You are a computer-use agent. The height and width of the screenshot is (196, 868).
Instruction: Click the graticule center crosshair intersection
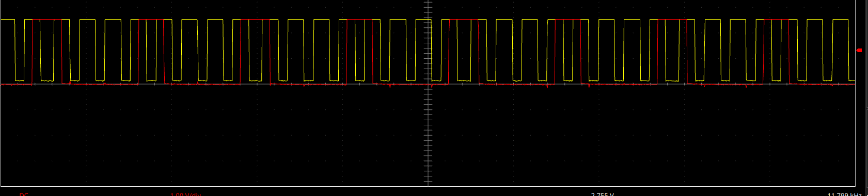[428, 84]
